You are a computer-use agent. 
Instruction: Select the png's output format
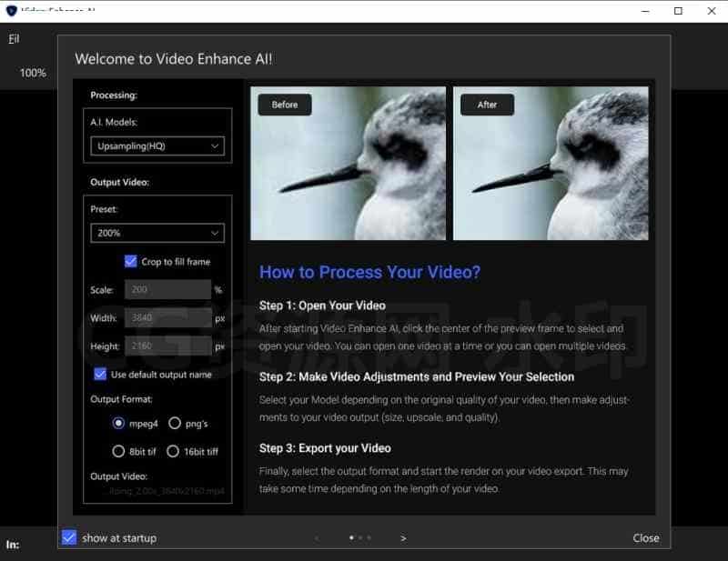pyautogui.click(x=175, y=423)
